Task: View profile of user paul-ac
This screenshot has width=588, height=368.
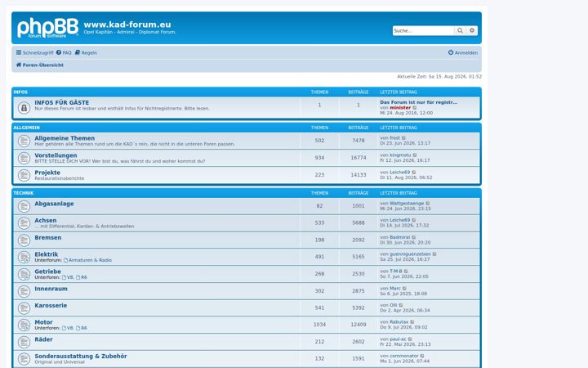Action: (398, 339)
